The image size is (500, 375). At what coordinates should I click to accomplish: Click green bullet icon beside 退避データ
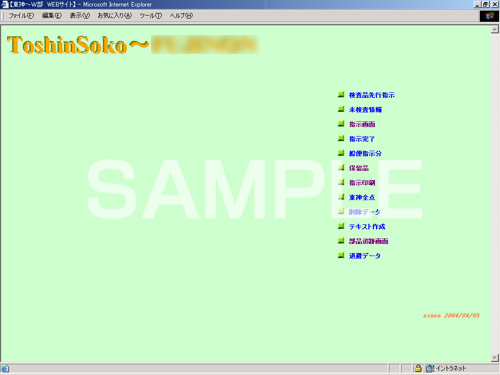click(341, 255)
